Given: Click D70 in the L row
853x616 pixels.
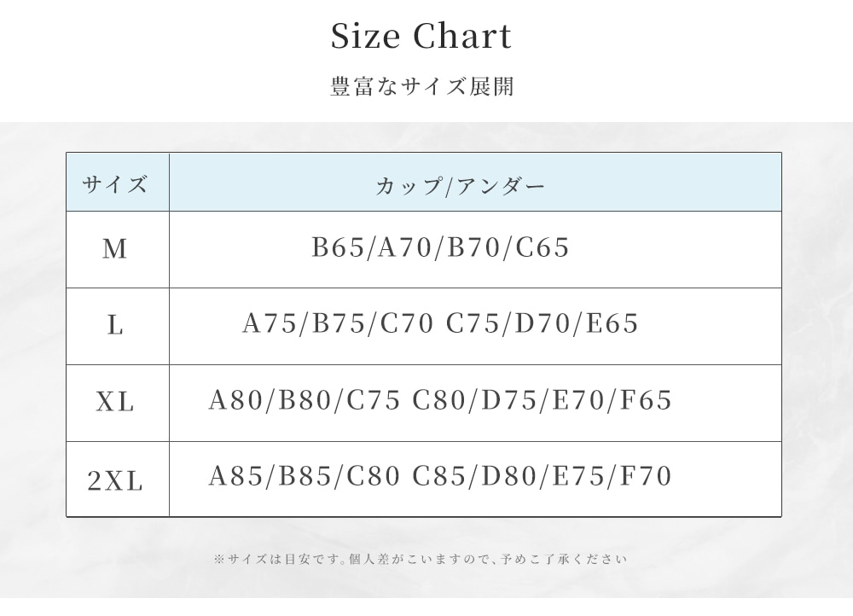Looking at the screenshot, I should [x=543, y=324].
